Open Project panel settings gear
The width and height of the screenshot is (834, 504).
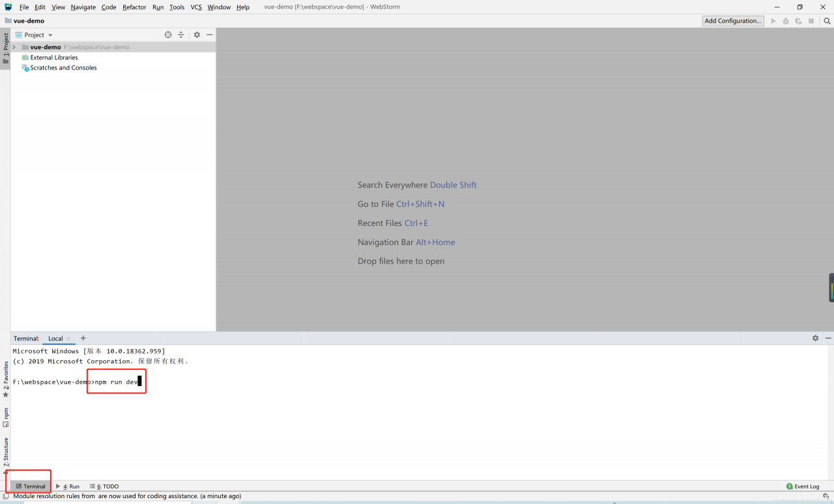pyautogui.click(x=197, y=35)
